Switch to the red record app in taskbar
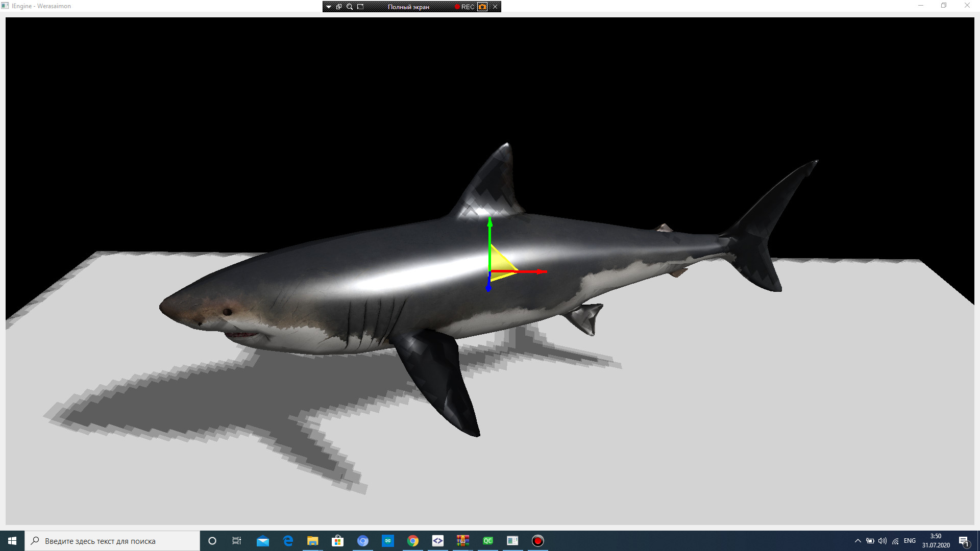Viewport: 980px width, 551px height. (538, 541)
